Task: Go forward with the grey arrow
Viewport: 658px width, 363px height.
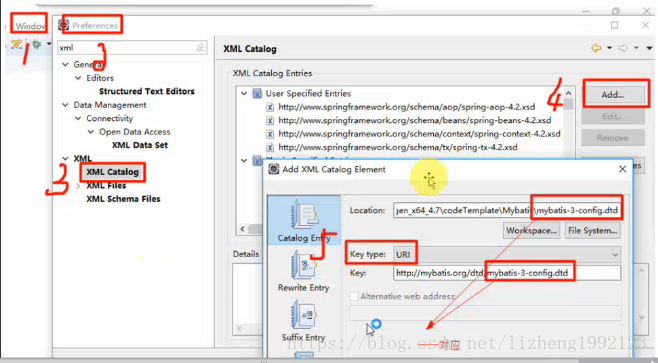Action: (623, 48)
